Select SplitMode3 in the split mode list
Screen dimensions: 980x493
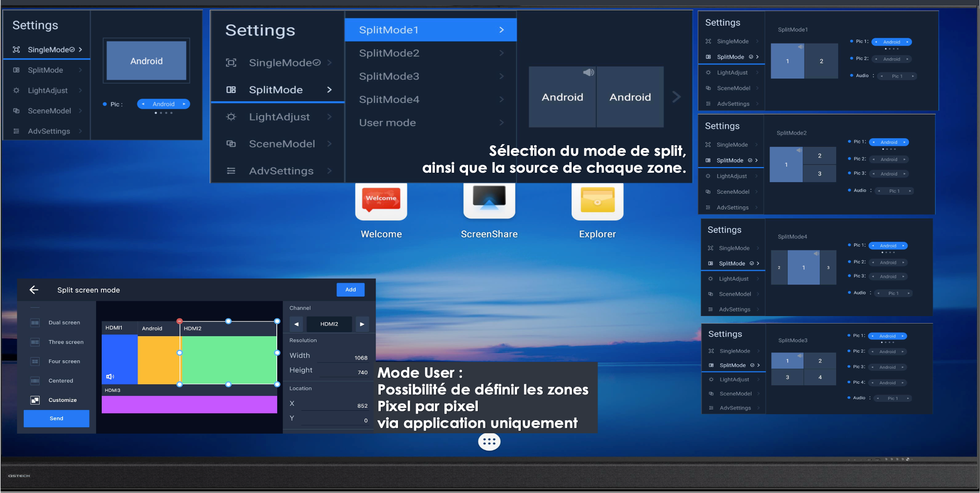click(x=389, y=76)
